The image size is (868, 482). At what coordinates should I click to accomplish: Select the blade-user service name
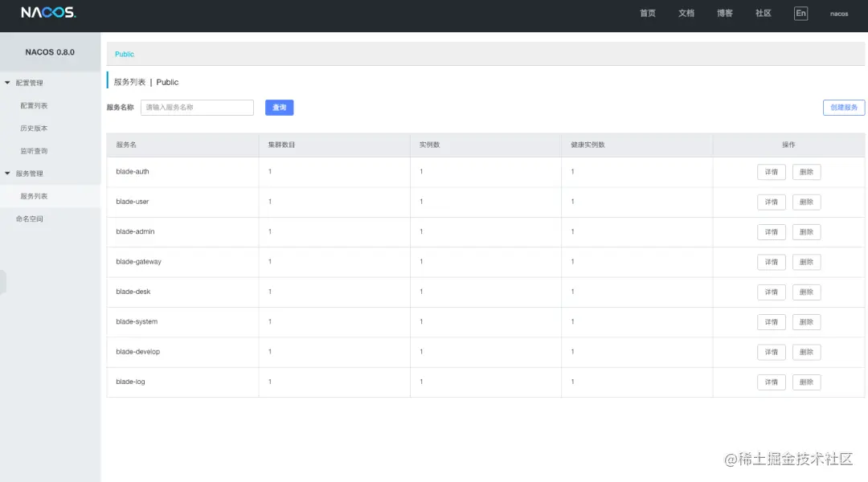pyautogui.click(x=133, y=202)
